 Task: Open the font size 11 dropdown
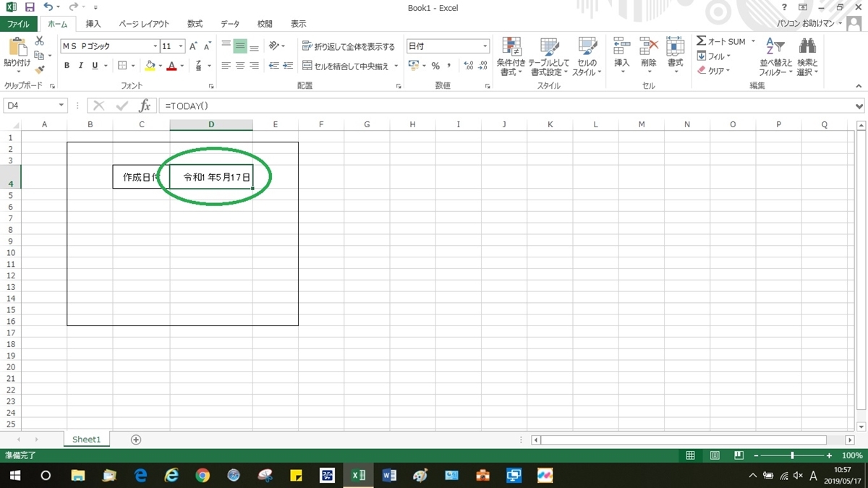tap(181, 46)
